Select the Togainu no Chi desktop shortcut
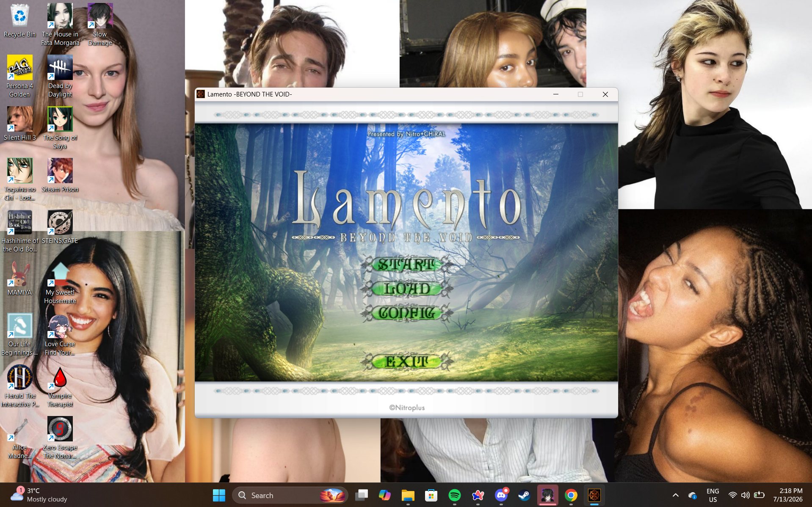The height and width of the screenshot is (507, 812). [x=20, y=179]
